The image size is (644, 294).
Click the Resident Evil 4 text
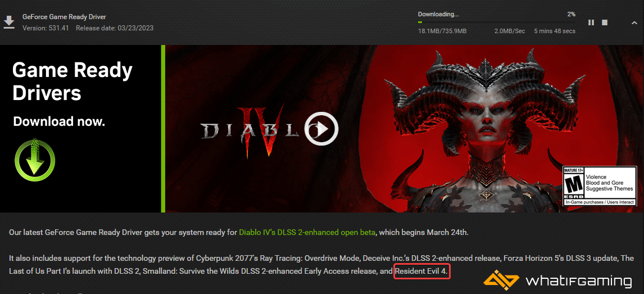422,272
